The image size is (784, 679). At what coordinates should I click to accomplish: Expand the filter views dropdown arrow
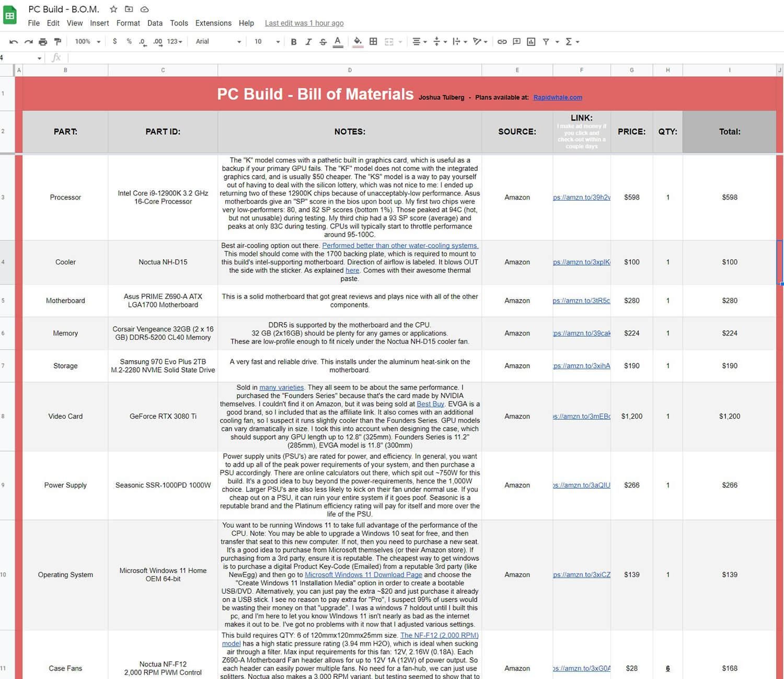pyautogui.click(x=557, y=42)
